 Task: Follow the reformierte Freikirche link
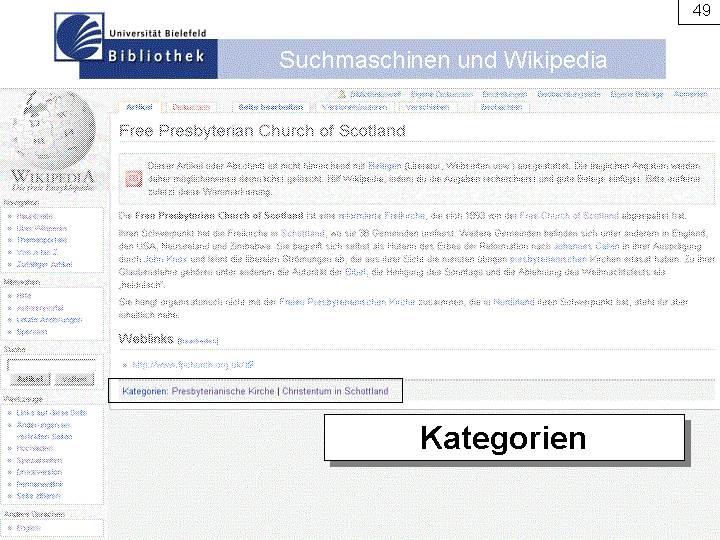382,215
